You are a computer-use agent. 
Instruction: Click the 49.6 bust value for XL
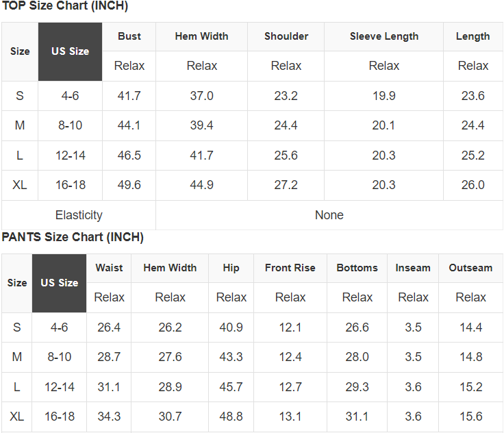[x=129, y=185]
